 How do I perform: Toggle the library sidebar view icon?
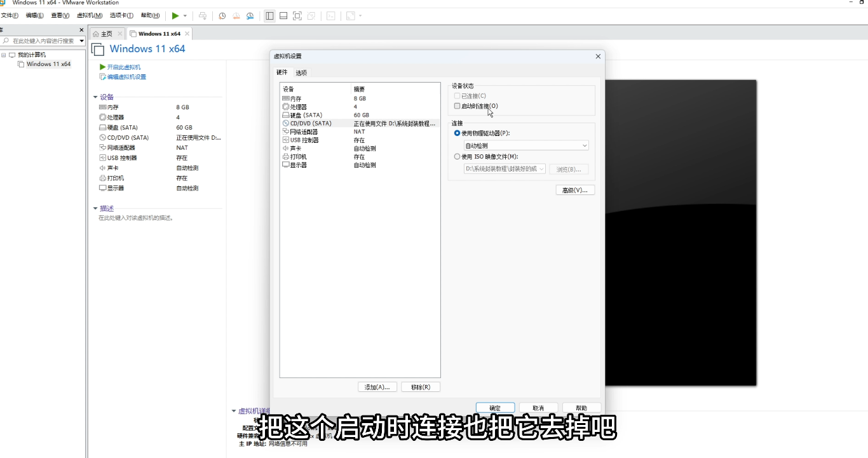269,15
